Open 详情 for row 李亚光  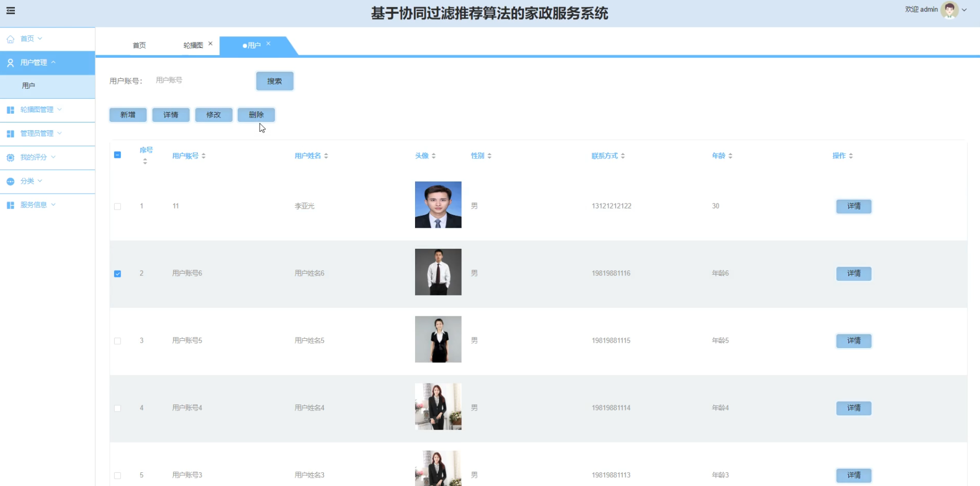854,206
